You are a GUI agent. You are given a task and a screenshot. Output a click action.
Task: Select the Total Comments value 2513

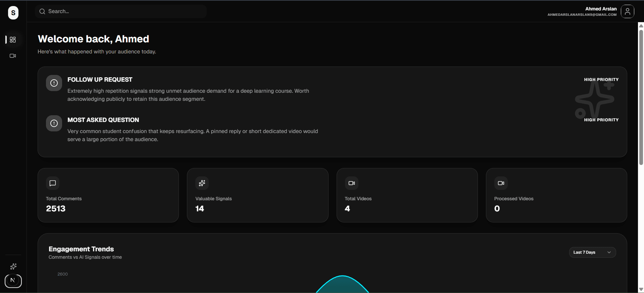(56, 209)
